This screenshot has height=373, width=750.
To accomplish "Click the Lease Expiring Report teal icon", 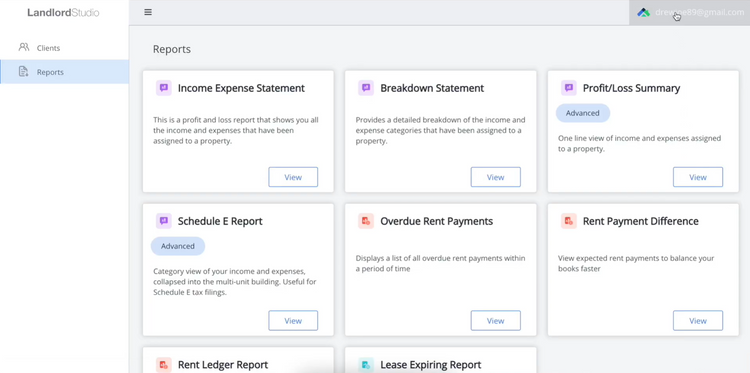I will coord(366,365).
